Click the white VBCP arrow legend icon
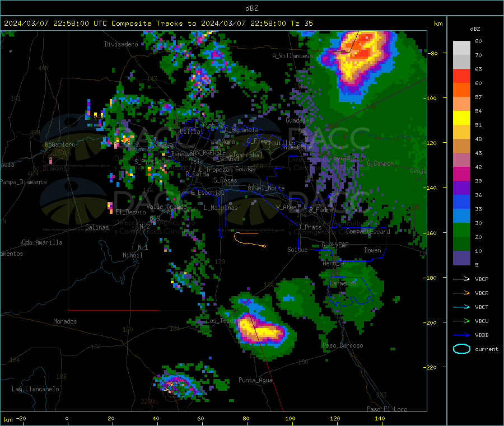 [x=461, y=279]
